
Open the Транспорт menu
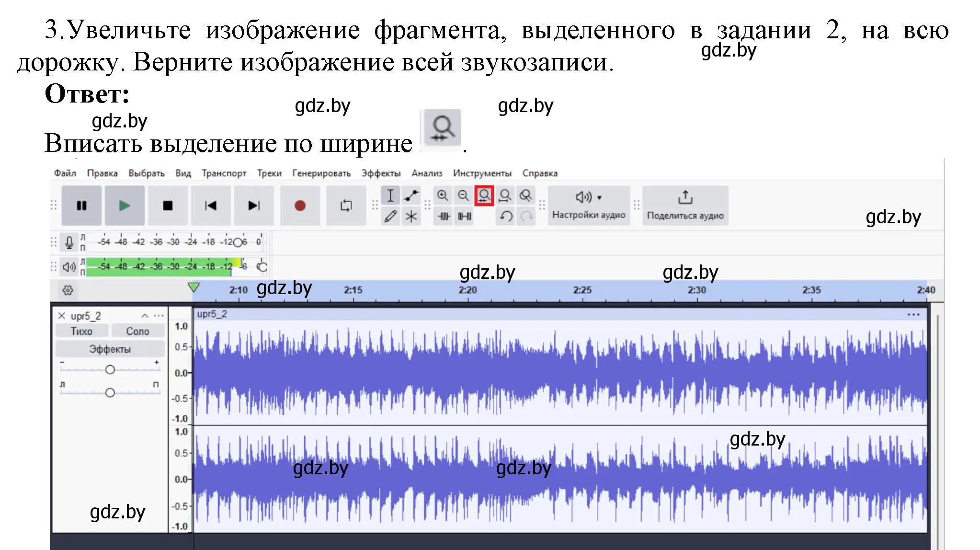(224, 173)
